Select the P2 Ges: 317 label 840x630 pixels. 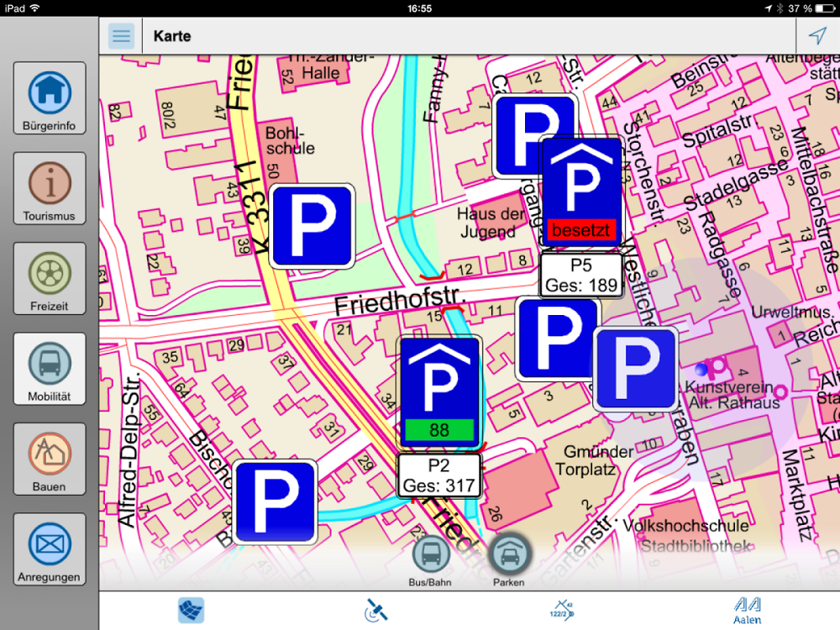439,475
